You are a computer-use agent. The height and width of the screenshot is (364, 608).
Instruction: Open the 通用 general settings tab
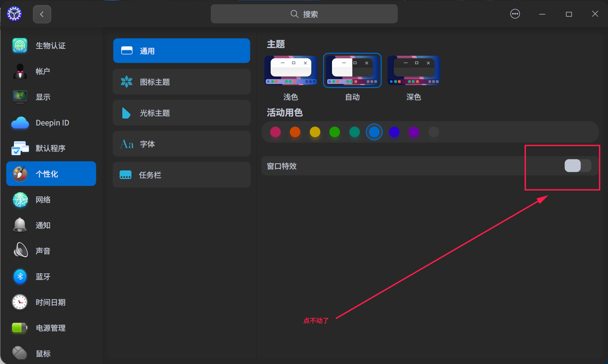(x=182, y=51)
